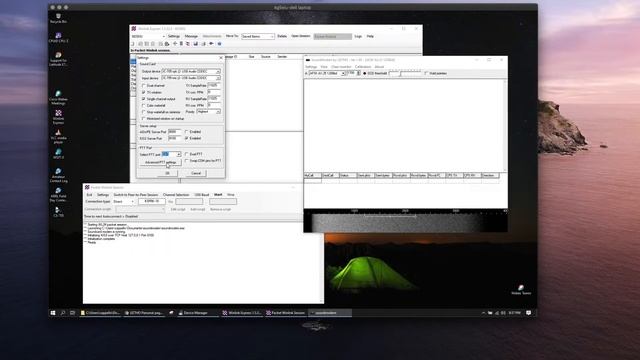
Task: Open the Calibration menu in soundmodem
Action: (363, 67)
